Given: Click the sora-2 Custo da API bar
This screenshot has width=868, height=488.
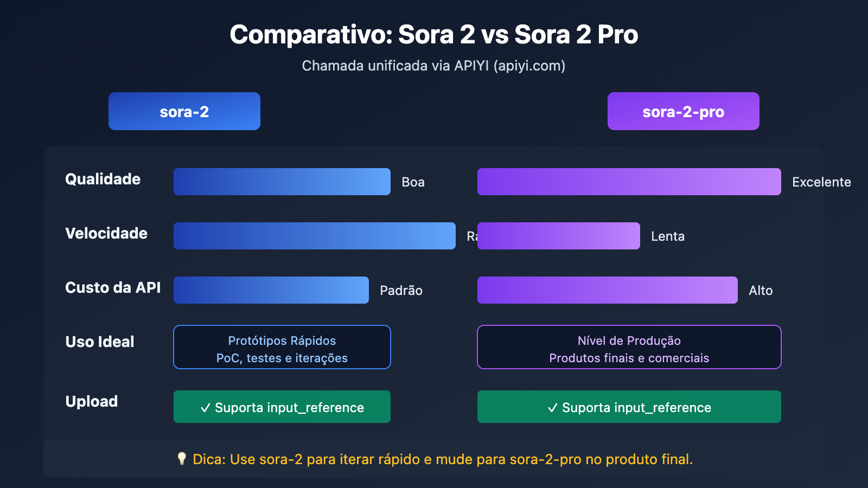Looking at the screenshot, I should 271,290.
